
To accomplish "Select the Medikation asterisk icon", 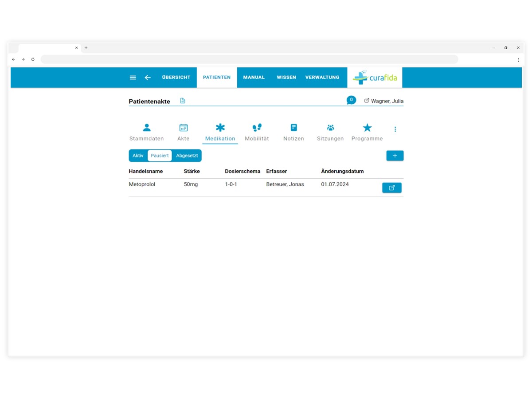I will (220, 128).
